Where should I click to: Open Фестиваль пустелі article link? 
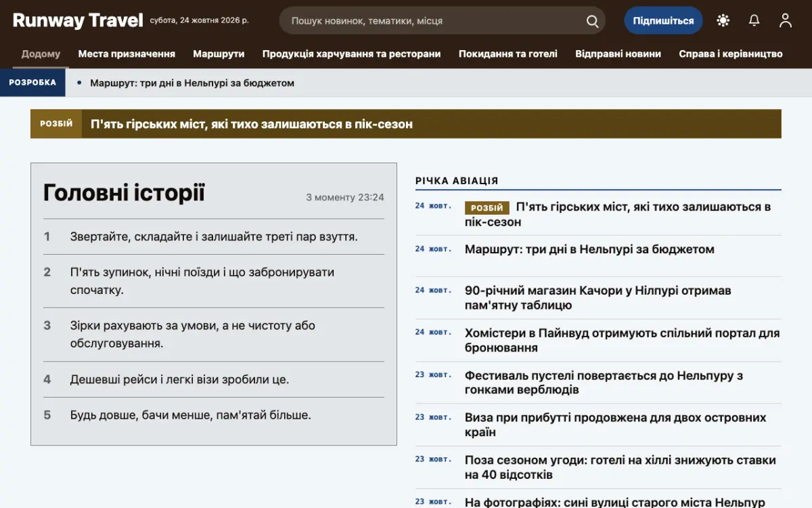(604, 383)
